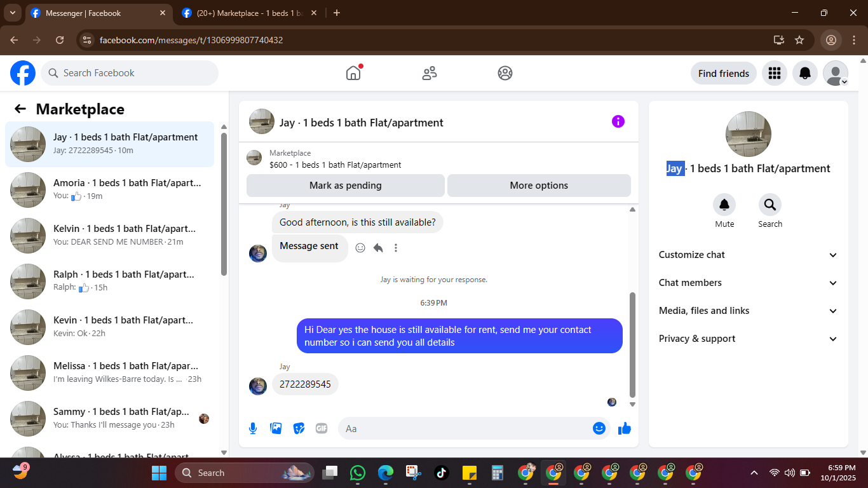
Task: Open the Groups icon in top navigation
Action: 505,73
